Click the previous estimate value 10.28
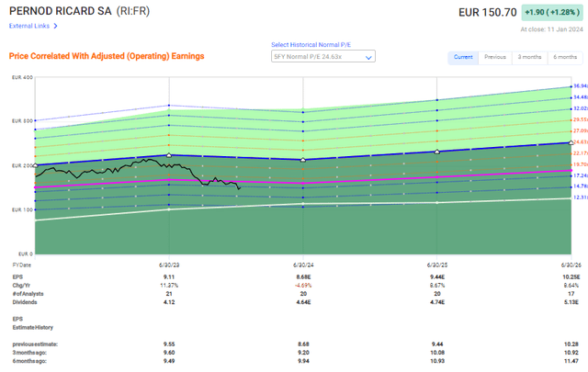This screenshot has height=372, width=588. click(x=571, y=344)
